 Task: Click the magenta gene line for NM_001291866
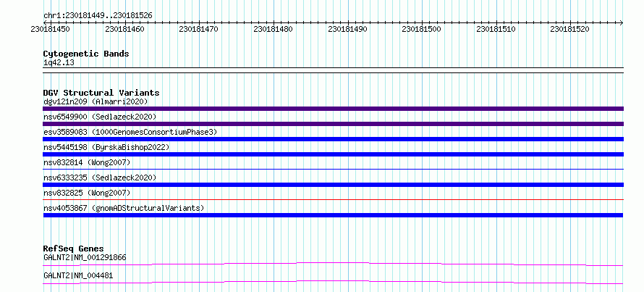tap(333, 264)
